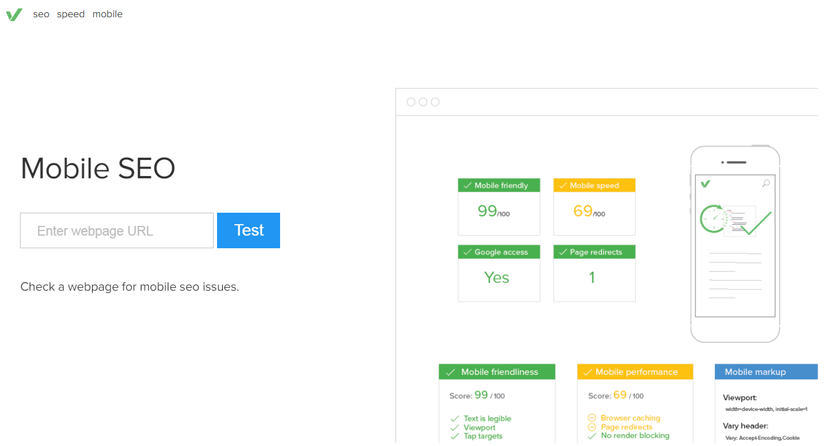The height and width of the screenshot is (446, 840).
Task: Click the blue Test button
Action: (249, 231)
